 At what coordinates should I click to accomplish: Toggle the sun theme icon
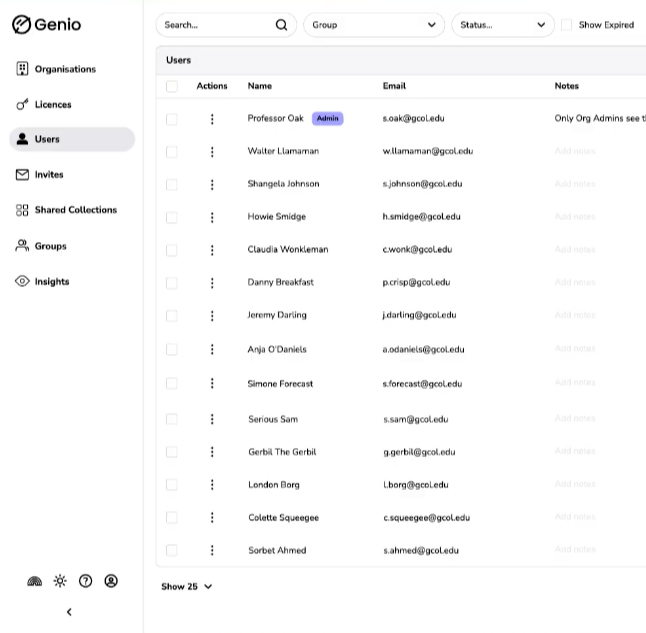click(x=60, y=581)
